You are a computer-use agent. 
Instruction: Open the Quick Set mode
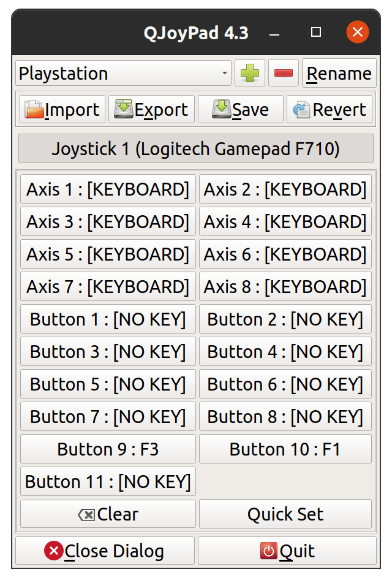click(x=285, y=514)
